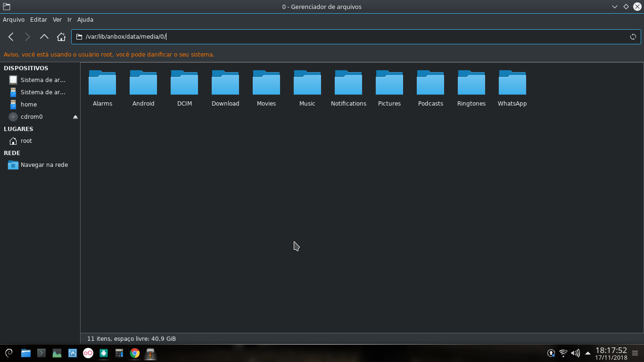Click the forward navigation button

(x=27, y=36)
